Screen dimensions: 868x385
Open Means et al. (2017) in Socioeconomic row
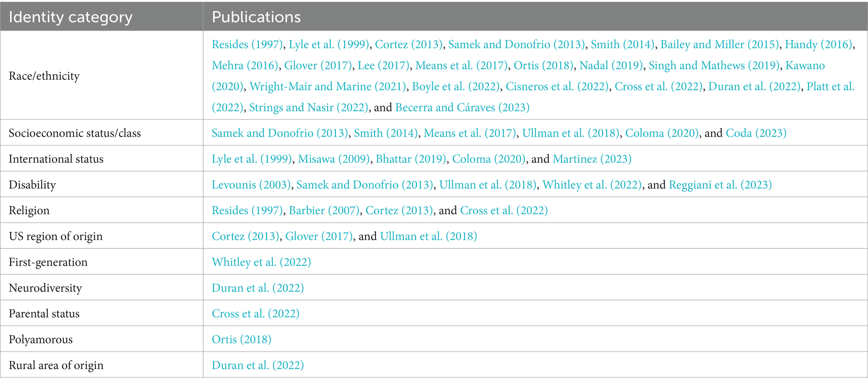(x=470, y=133)
